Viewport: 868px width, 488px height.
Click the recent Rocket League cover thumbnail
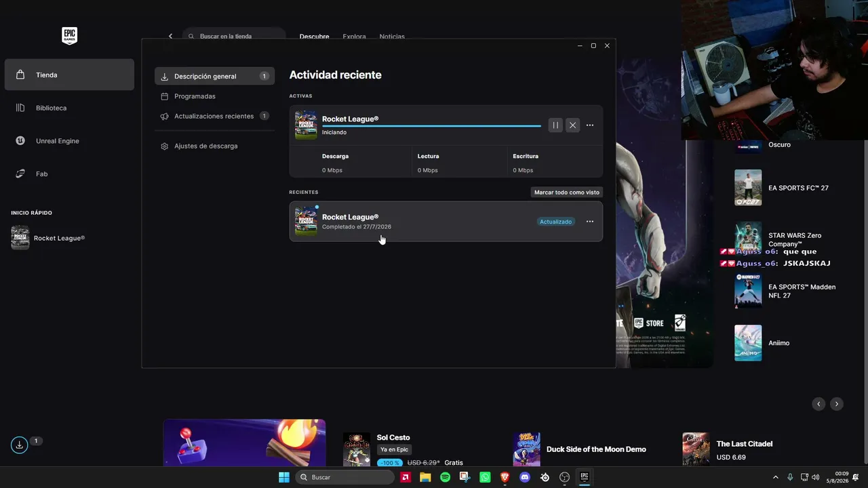306,221
